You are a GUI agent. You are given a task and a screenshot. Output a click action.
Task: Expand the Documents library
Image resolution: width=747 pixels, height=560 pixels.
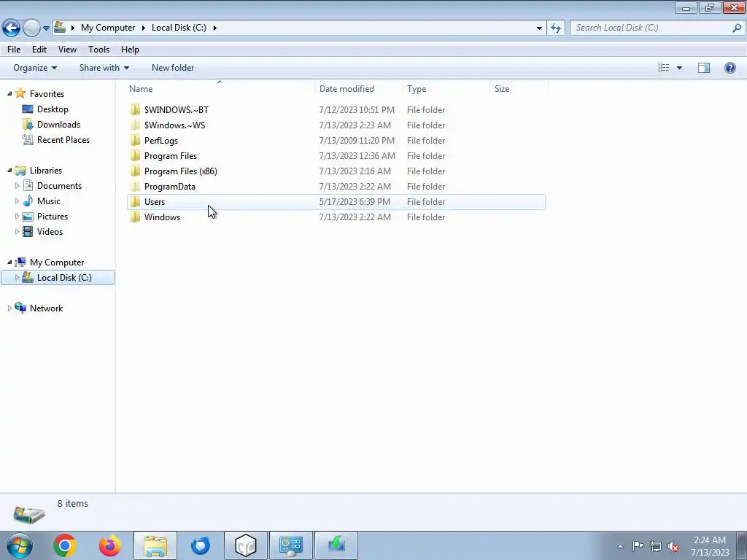click(x=18, y=186)
